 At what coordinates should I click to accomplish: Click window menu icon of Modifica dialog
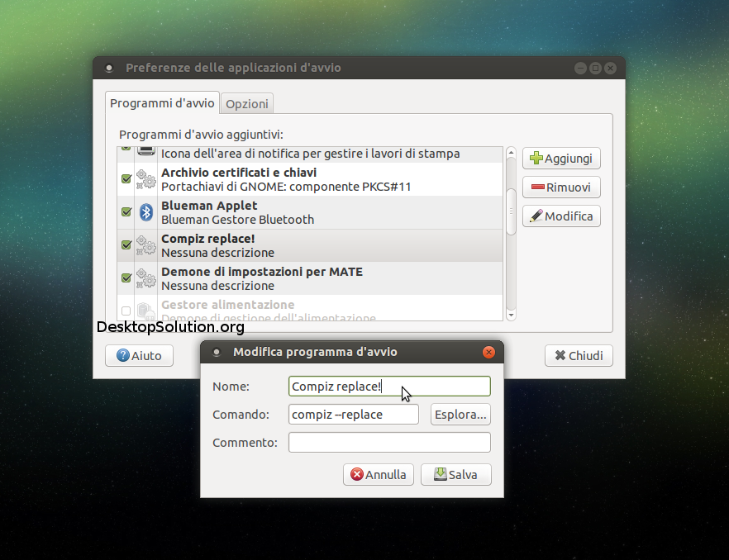pyautogui.click(x=217, y=352)
